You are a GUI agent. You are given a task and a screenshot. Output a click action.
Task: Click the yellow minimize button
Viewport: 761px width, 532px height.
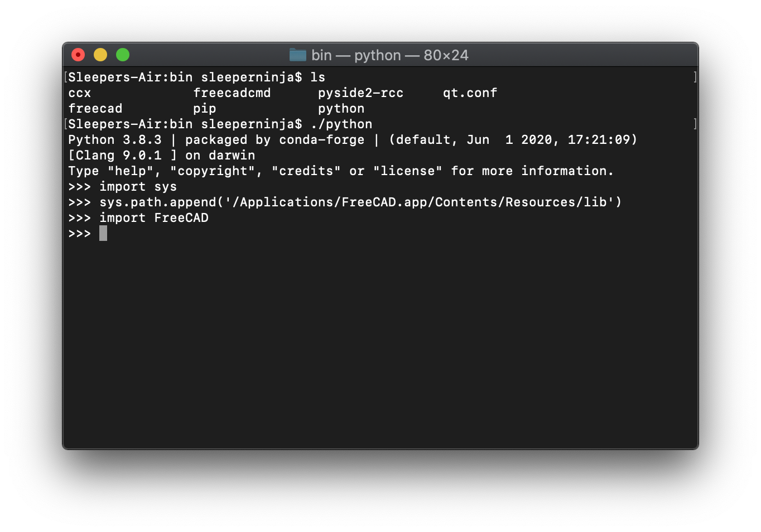coord(100,55)
